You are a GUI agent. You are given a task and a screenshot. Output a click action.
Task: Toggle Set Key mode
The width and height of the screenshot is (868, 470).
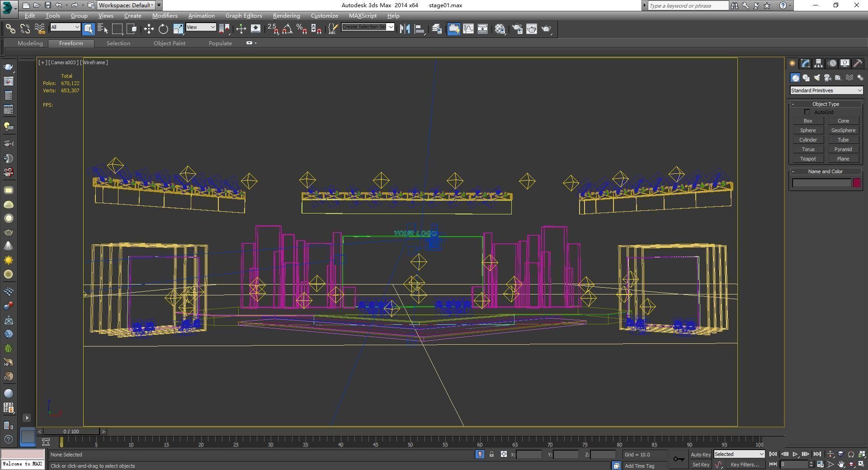(x=700, y=465)
